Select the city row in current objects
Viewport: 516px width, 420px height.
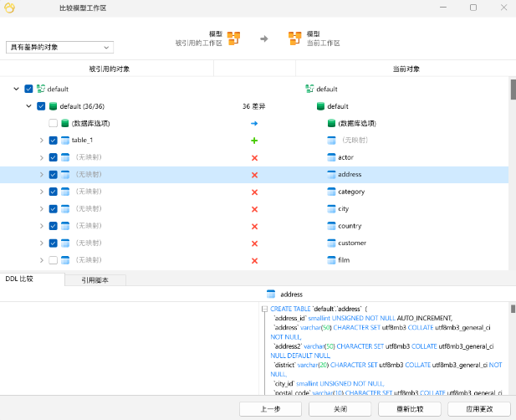[343, 208]
